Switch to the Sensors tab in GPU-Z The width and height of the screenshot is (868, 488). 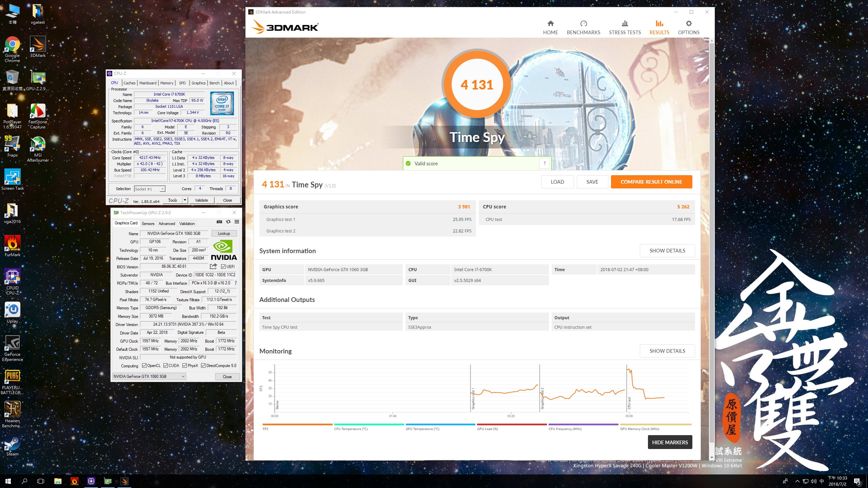pos(148,223)
